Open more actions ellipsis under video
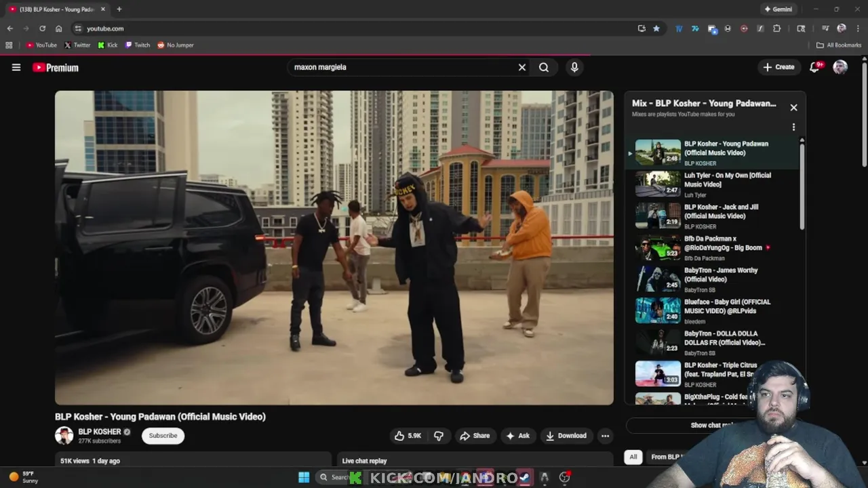This screenshot has height=488, width=868. point(605,436)
